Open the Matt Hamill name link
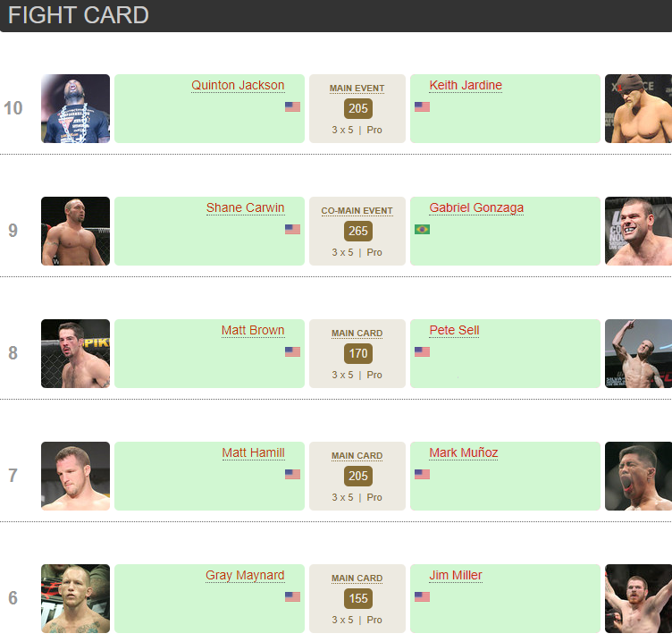 pyautogui.click(x=253, y=453)
